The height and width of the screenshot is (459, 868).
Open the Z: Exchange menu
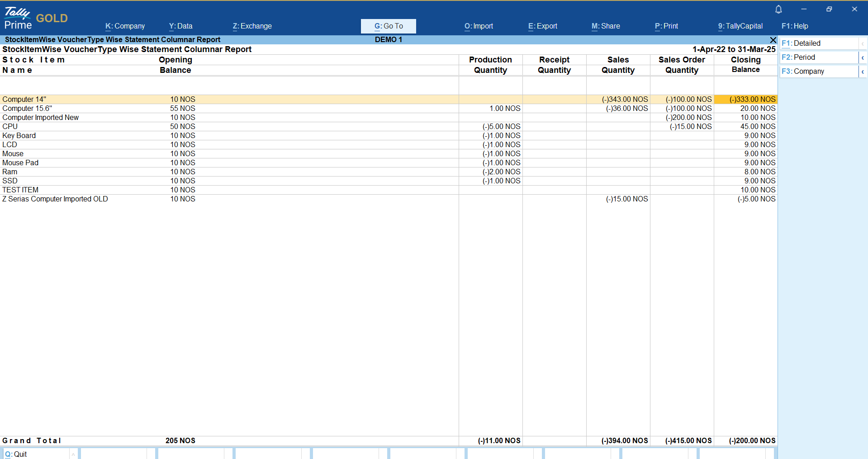tap(252, 26)
